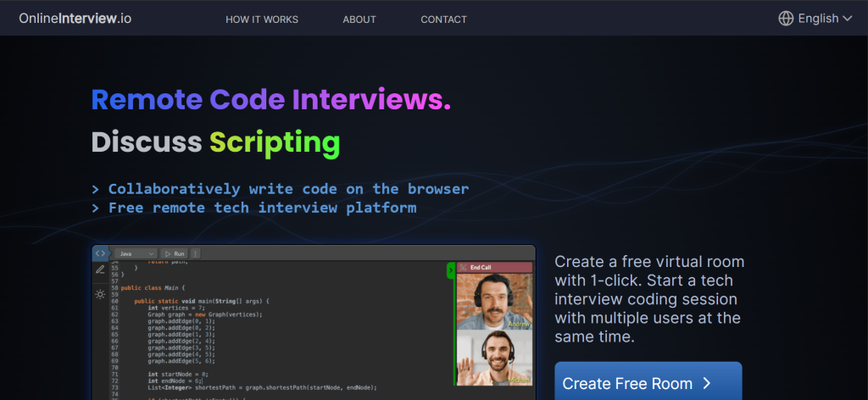868x400 pixels.
Task: Open the three-dot more options menu
Action: pyautogui.click(x=196, y=253)
